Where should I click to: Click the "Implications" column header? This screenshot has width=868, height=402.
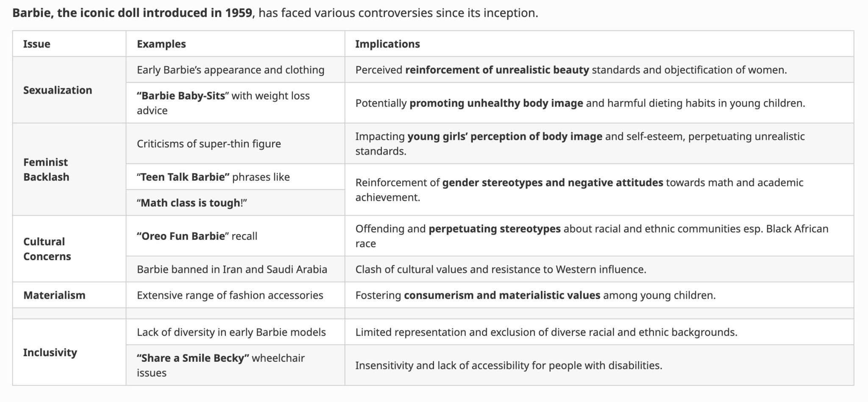(x=387, y=44)
